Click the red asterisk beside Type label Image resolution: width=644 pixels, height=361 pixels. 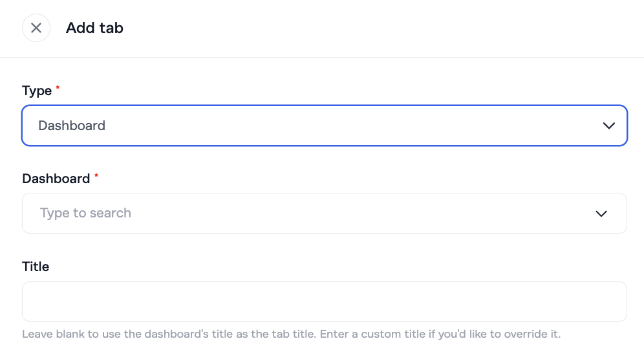pos(58,88)
